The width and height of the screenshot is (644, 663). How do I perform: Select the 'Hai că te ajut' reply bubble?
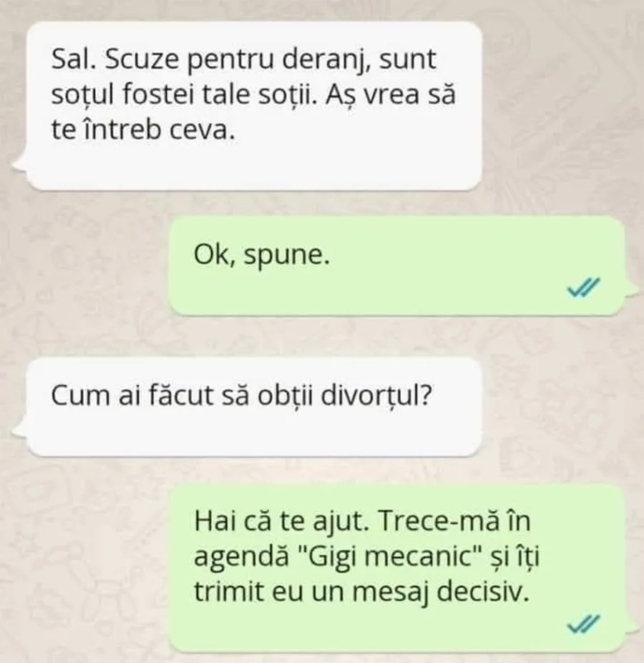[x=397, y=568]
